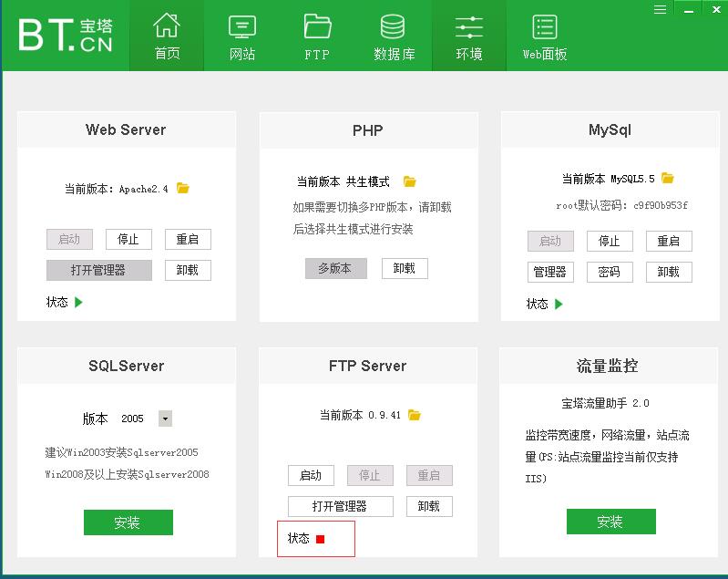The width and height of the screenshot is (728, 579).
Task: Open the MySQL5.5 folder icon
Action: pos(667,178)
